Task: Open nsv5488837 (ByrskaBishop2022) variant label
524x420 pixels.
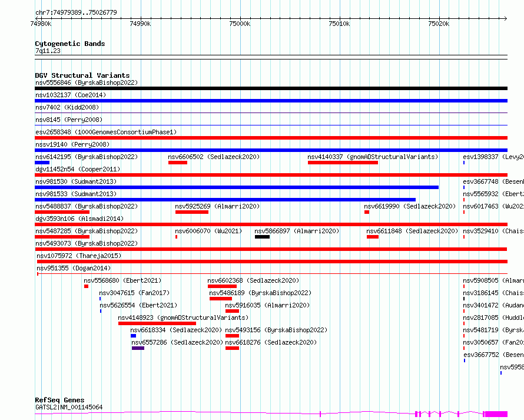Action: tap(87, 206)
